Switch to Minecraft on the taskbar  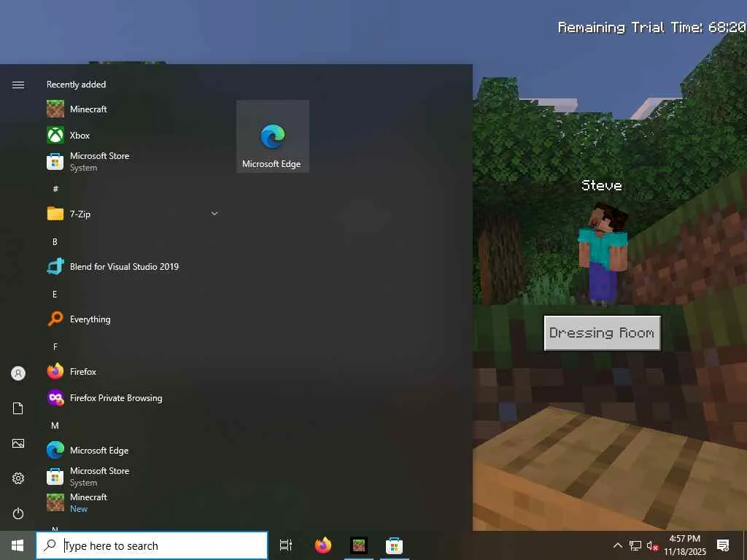(359, 545)
